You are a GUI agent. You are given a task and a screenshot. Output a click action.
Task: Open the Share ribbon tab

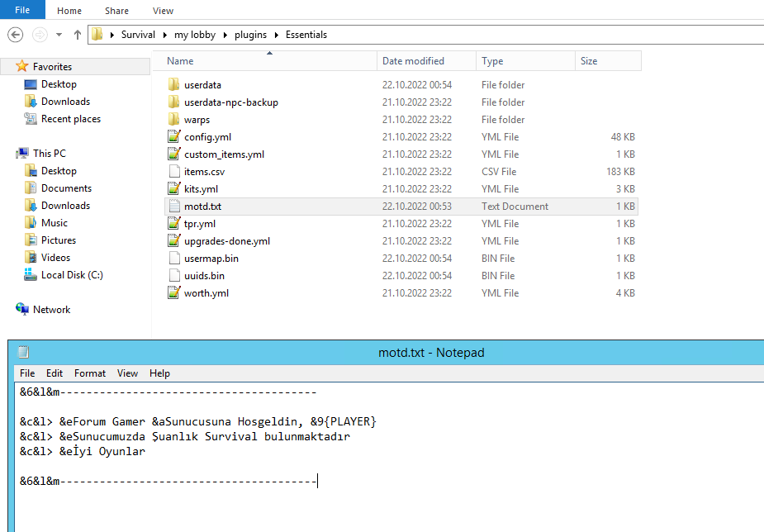point(117,11)
